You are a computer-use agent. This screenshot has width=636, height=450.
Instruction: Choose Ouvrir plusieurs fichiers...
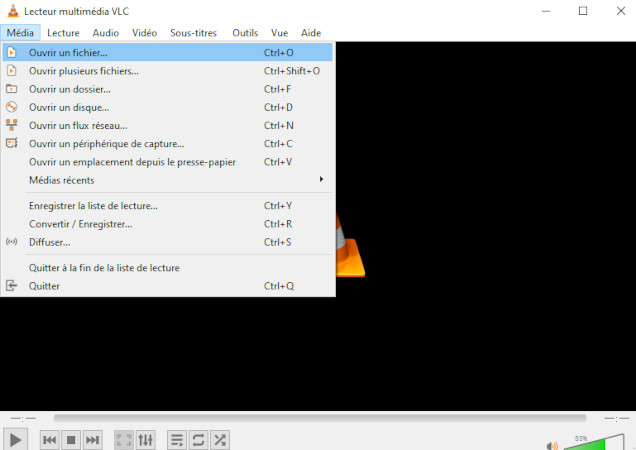click(x=168, y=71)
